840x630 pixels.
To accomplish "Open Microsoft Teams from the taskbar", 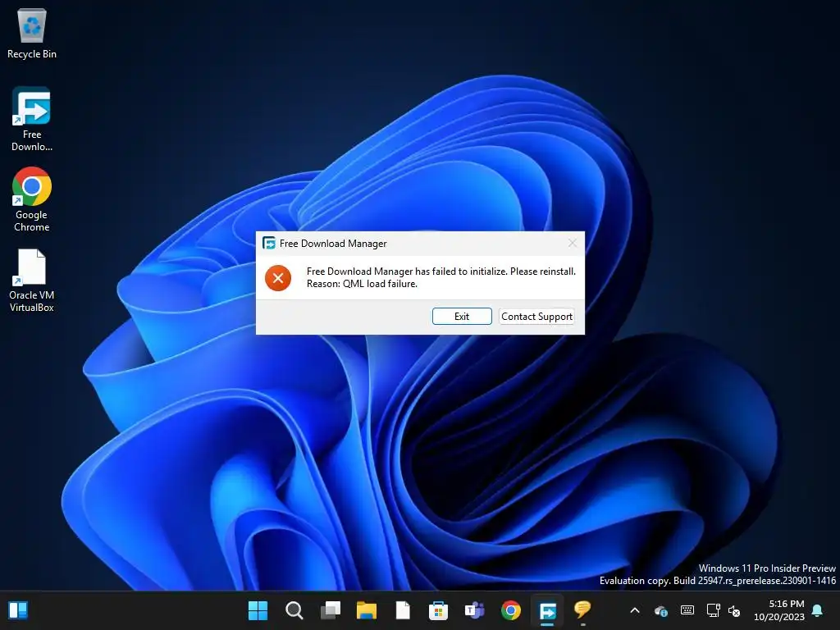I will pyautogui.click(x=475, y=610).
